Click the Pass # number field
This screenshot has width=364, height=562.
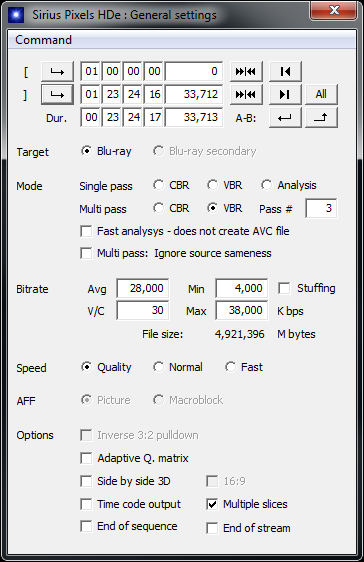coord(321,208)
